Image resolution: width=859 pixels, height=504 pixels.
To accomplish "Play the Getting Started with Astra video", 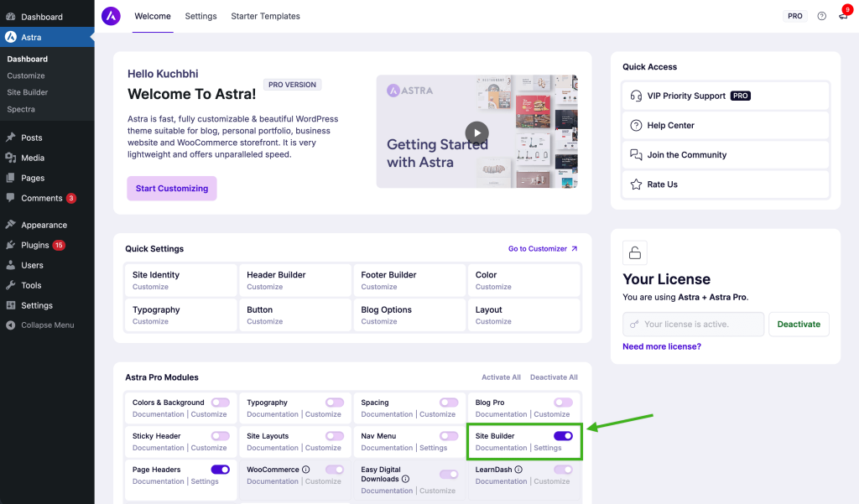I will 476,132.
